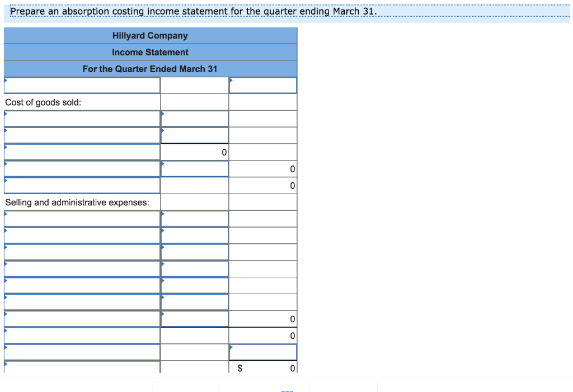This screenshot has height=392, width=573.
Task: Open the fourth label dropdown under Cost of goods sold
Action: [x=82, y=168]
